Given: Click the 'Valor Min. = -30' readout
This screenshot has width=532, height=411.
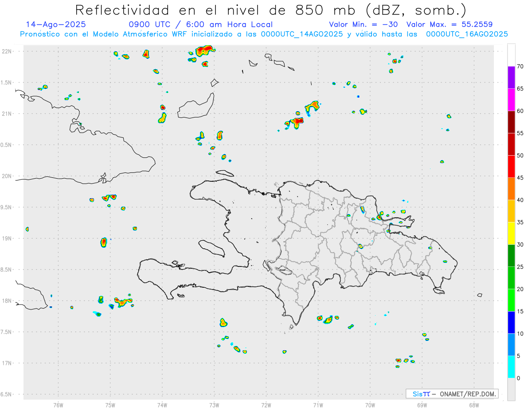Looking at the screenshot, I should pyautogui.click(x=364, y=24).
